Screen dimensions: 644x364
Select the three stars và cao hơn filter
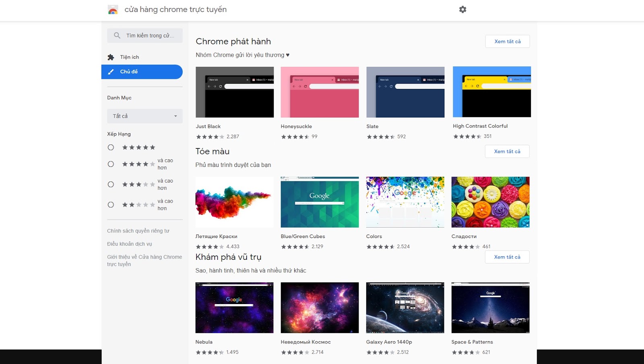click(111, 185)
